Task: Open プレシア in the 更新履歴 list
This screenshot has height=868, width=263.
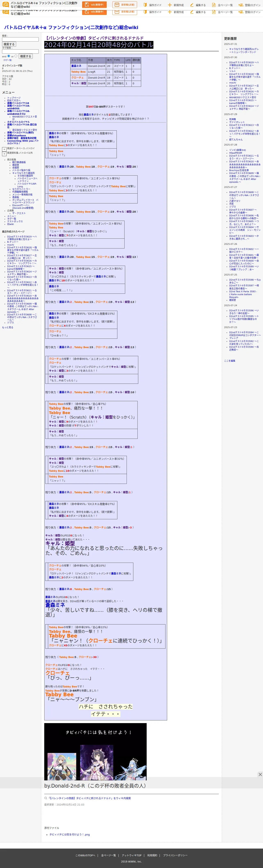Action: coord(234,338)
